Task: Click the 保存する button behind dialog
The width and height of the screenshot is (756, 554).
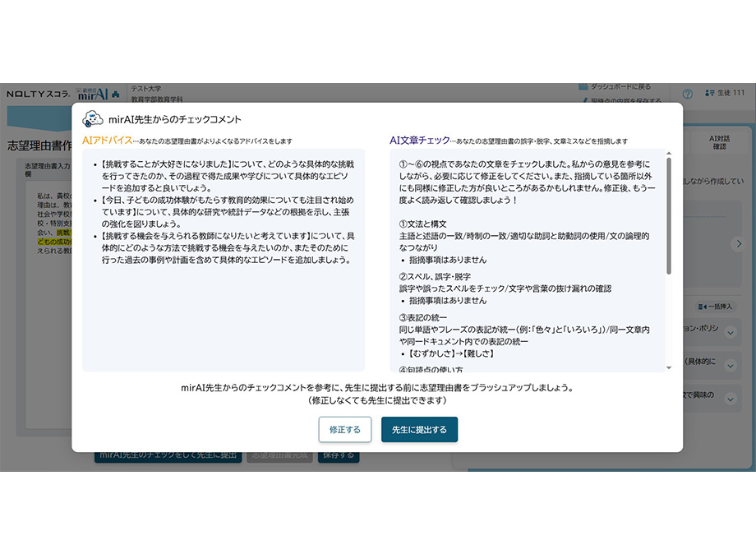Action: pos(338,455)
